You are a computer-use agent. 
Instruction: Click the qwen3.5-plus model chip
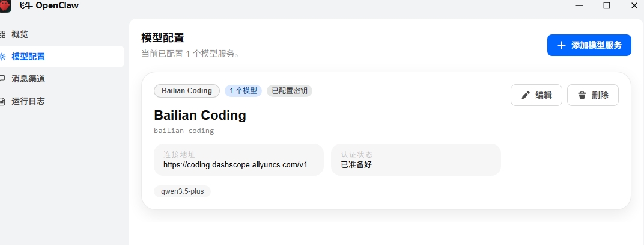(183, 191)
